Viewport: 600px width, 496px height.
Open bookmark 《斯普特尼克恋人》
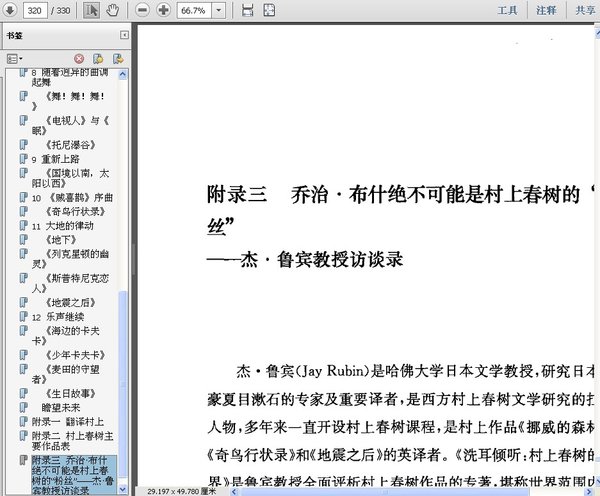point(70,283)
